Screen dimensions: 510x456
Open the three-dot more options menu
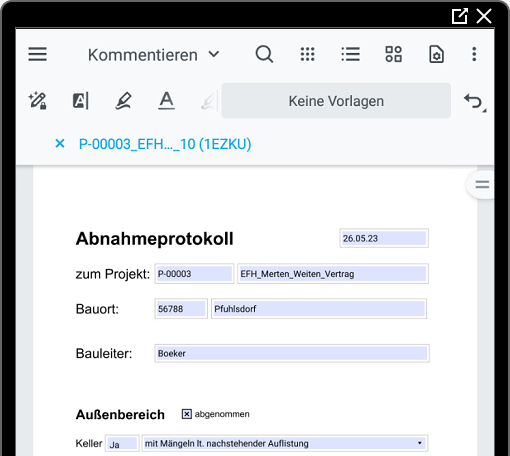coord(474,54)
